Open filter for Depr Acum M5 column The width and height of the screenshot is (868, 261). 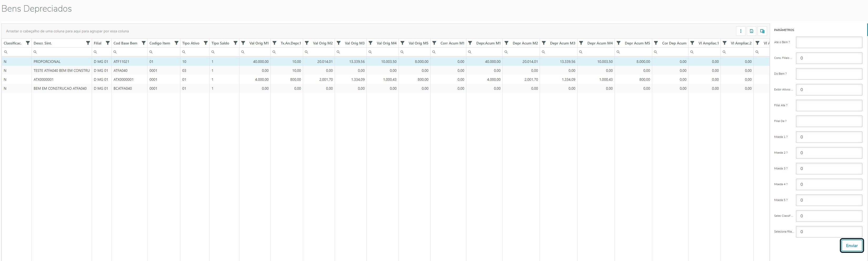(x=618, y=43)
